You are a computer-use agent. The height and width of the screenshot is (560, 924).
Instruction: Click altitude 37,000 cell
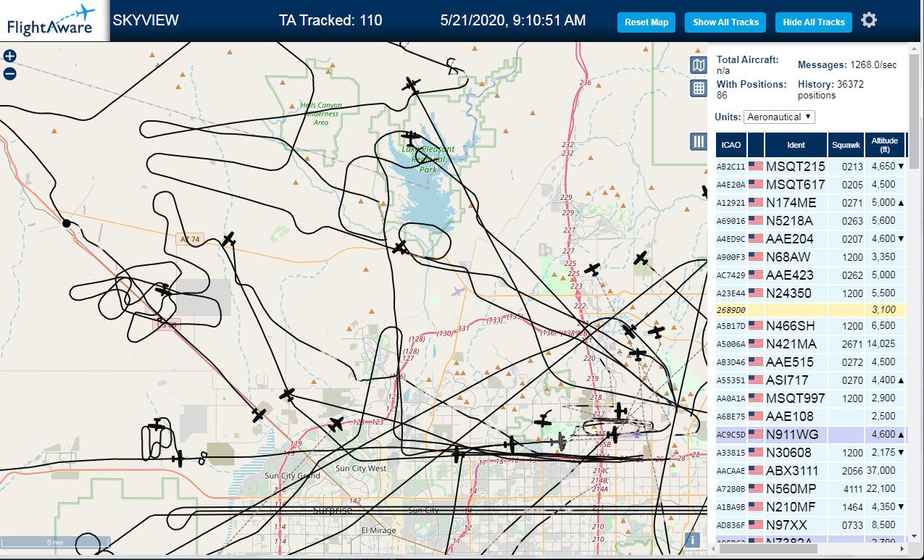(x=884, y=471)
